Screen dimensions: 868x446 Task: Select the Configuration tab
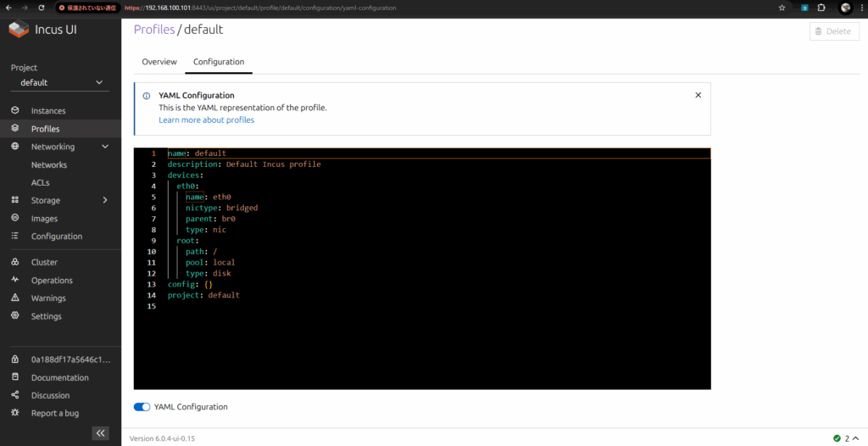pyautogui.click(x=219, y=62)
